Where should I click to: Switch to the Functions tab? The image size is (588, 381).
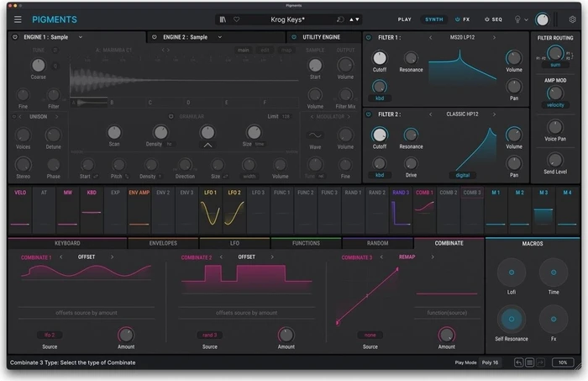coord(306,243)
